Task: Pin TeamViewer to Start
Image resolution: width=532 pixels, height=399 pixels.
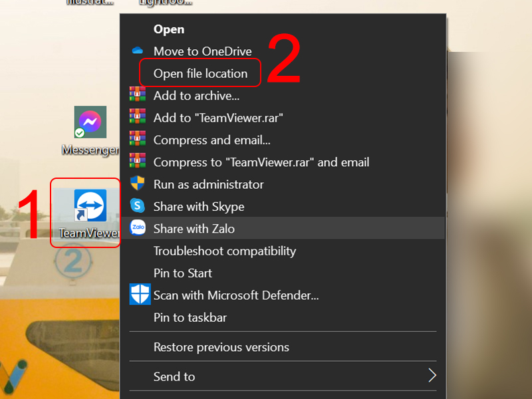Action: point(183,273)
